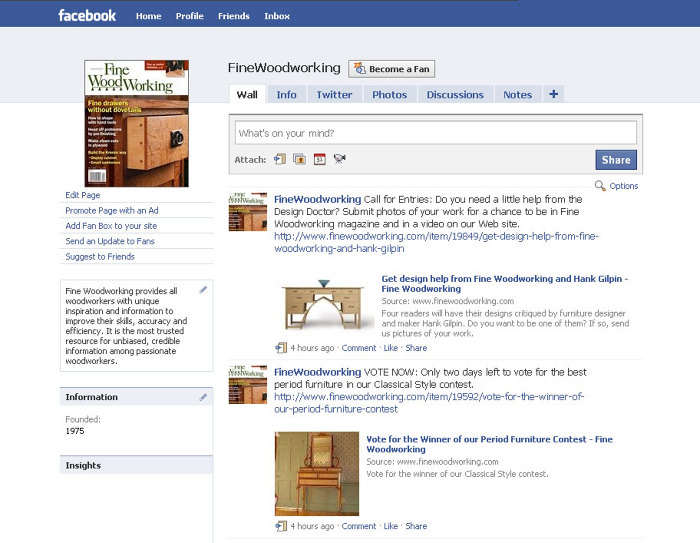The image size is (700, 543).
Task: Switch to the Info tab
Action: pyautogui.click(x=286, y=94)
